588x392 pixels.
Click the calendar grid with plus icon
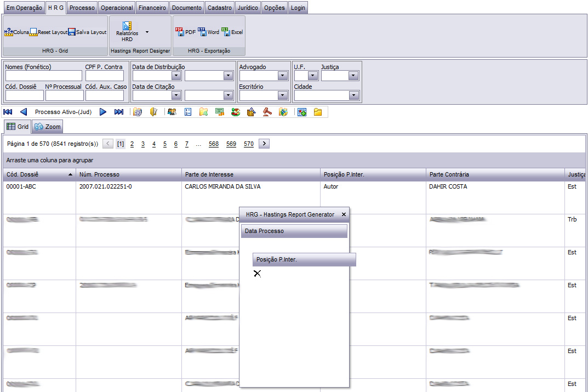click(302, 112)
